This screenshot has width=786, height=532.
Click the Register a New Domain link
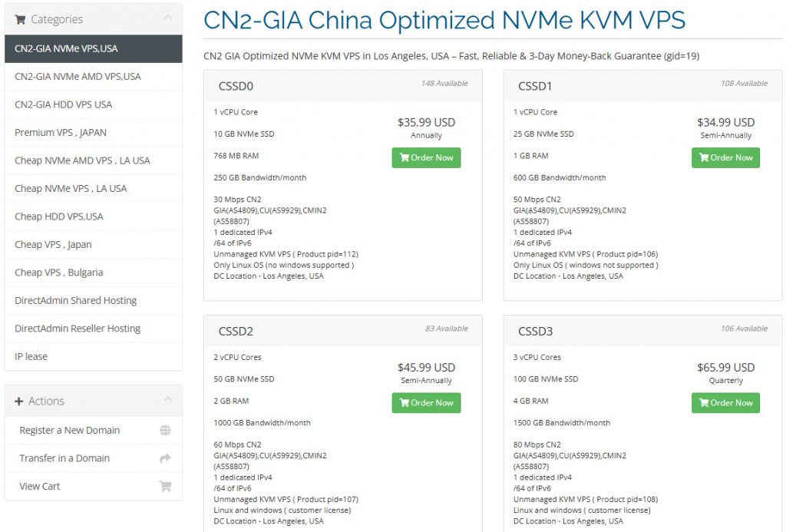click(69, 430)
